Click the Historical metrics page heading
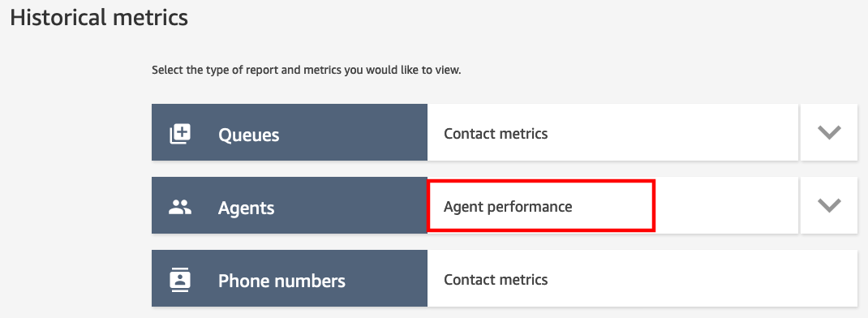 coord(99,17)
